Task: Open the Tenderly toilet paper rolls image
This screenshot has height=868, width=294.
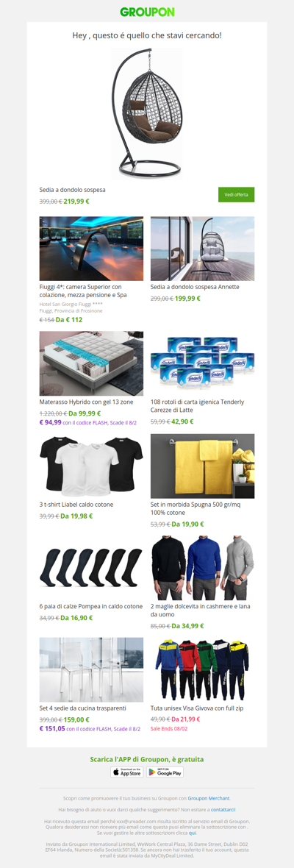Action: pyautogui.click(x=202, y=363)
